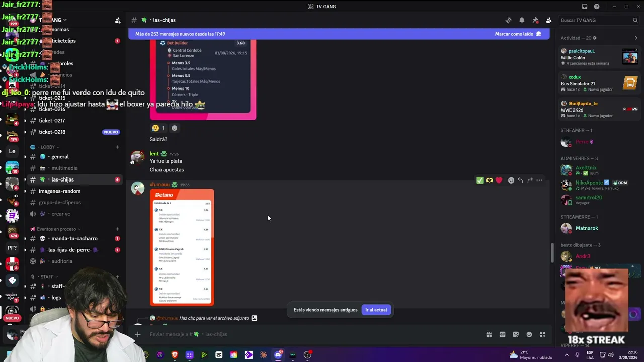Send a gift icon
Screen dimensions: 644x362
(x=489, y=334)
